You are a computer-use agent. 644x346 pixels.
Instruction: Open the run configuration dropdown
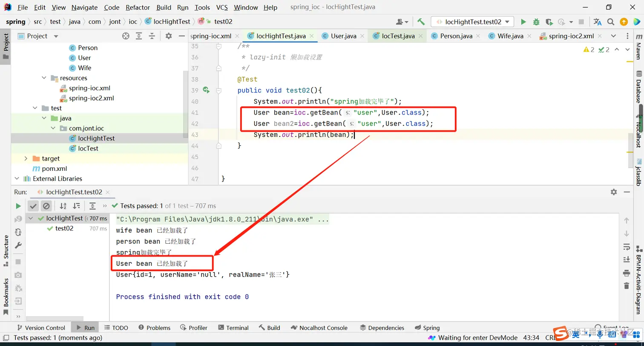pos(472,22)
